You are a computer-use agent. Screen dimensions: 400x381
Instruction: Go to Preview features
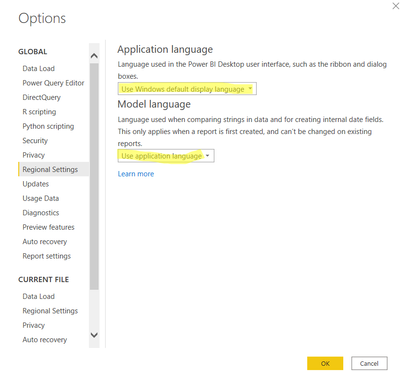pos(48,227)
